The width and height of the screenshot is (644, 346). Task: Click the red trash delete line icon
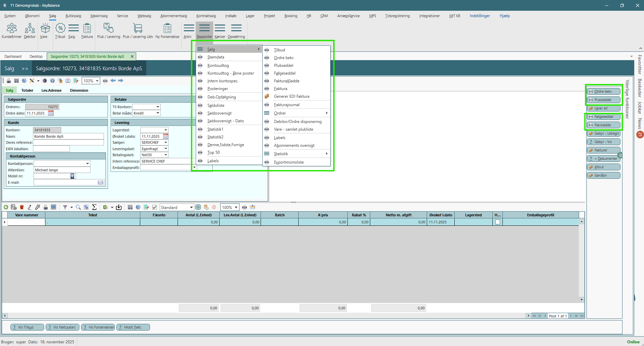point(22,207)
